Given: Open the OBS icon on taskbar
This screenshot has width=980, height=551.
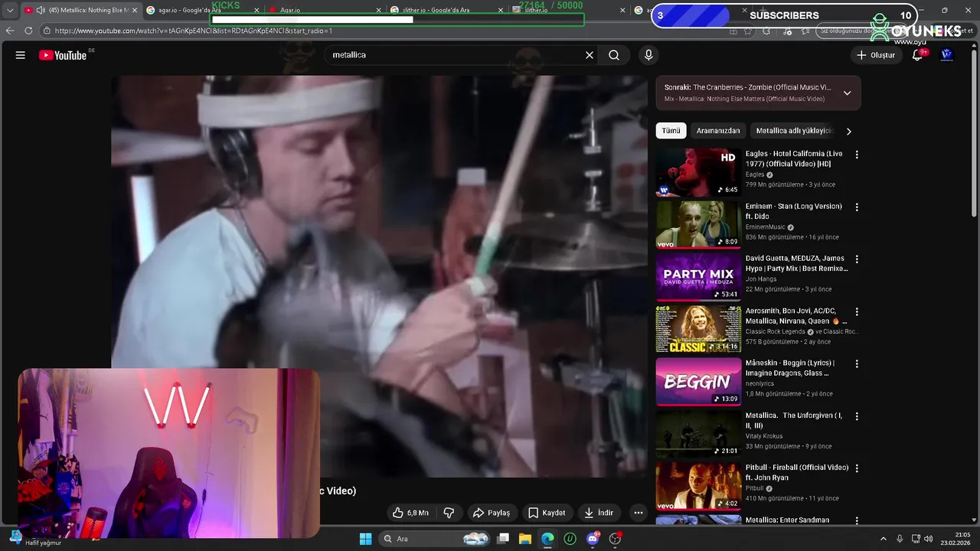Looking at the screenshot, I should tap(615, 539).
